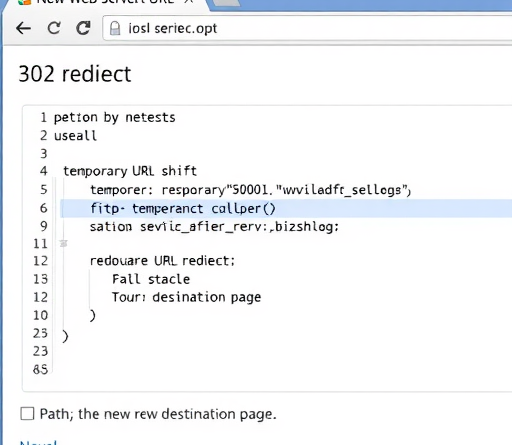Click line Tour: desination page
This screenshot has height=445, width=512.
[x=186, y=297]
